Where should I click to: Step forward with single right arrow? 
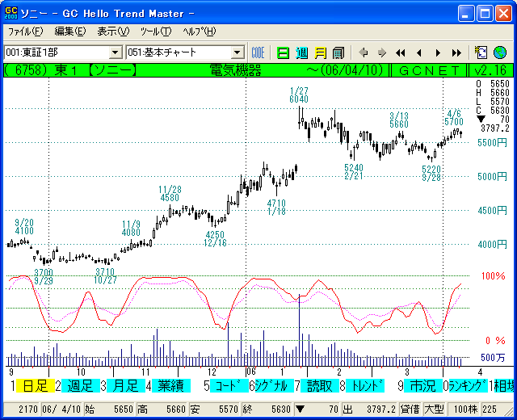(438, 52)
